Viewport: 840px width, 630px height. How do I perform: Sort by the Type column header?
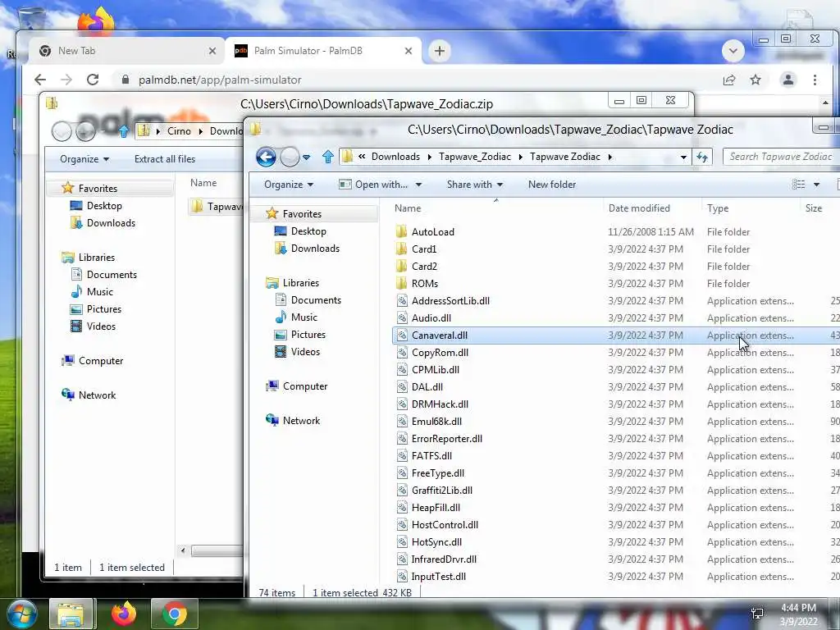751,208
